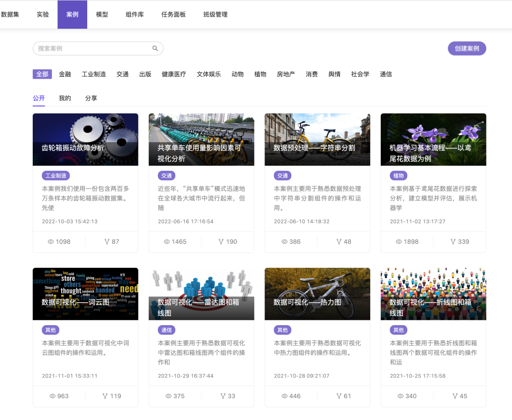Screen dimensions: 512x420
Task: Click the eye icon beside 340
Action: click(400, 396)
